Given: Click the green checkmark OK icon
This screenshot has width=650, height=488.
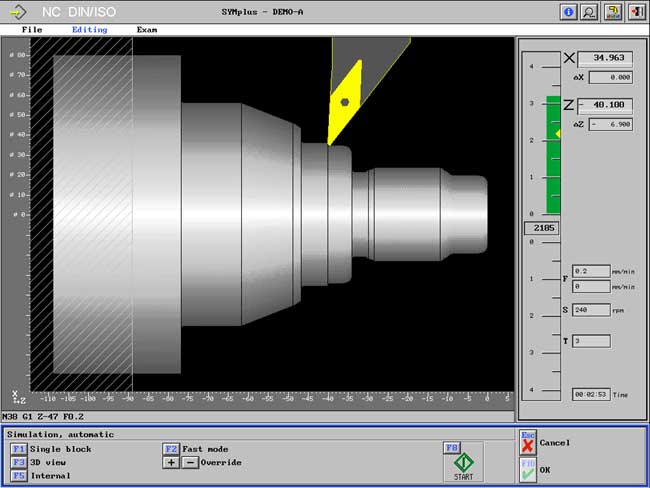Looking at the screenshot, I should (x=528, y=470).
